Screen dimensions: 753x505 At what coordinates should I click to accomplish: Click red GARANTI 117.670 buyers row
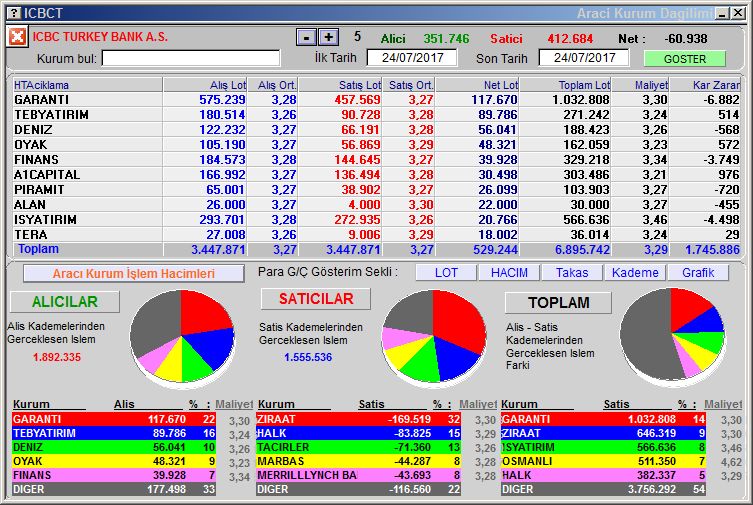pos(114,419)
